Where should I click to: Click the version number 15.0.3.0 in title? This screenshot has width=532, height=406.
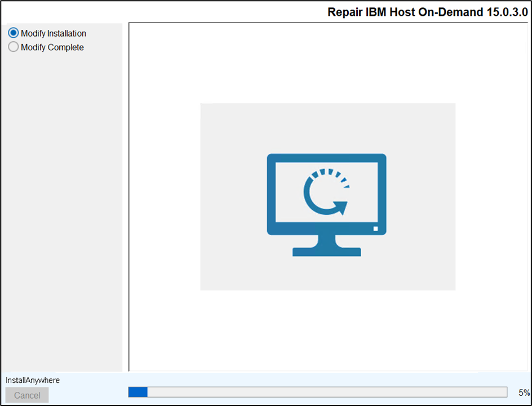[507, 12]
